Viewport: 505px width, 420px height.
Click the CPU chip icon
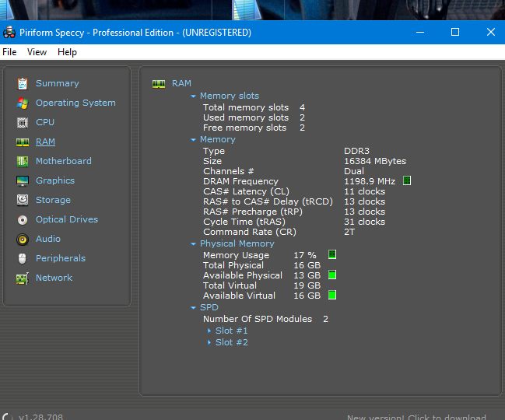[22, 122]
